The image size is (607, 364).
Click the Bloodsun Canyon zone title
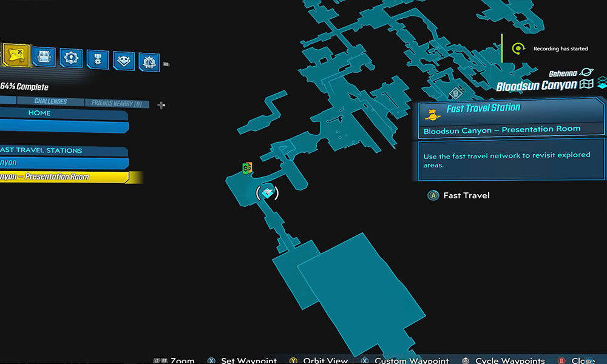pyautogui.click(x=537, y=85)
